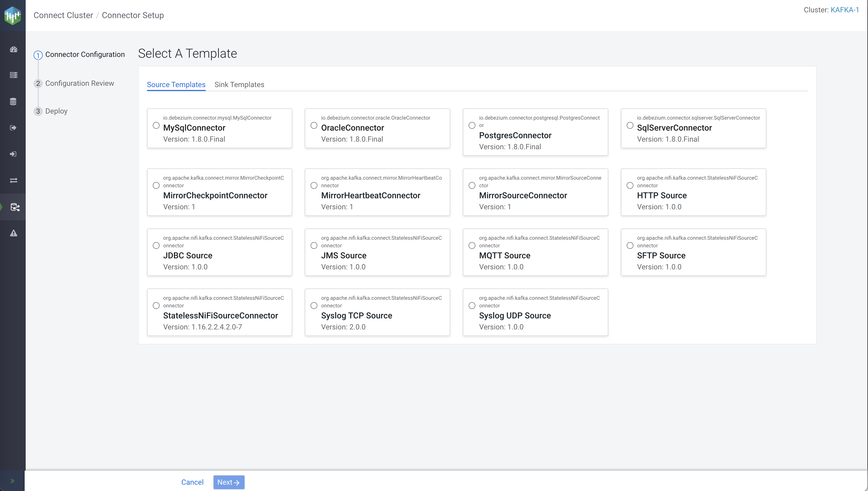Open the Topics database-stack sidebar icon

coord(13,101)
